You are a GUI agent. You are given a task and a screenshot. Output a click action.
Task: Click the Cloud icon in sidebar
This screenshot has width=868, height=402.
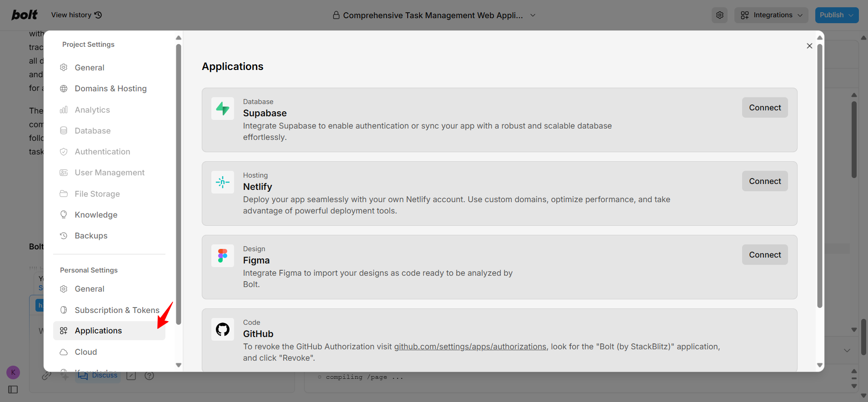pos(64,352)
